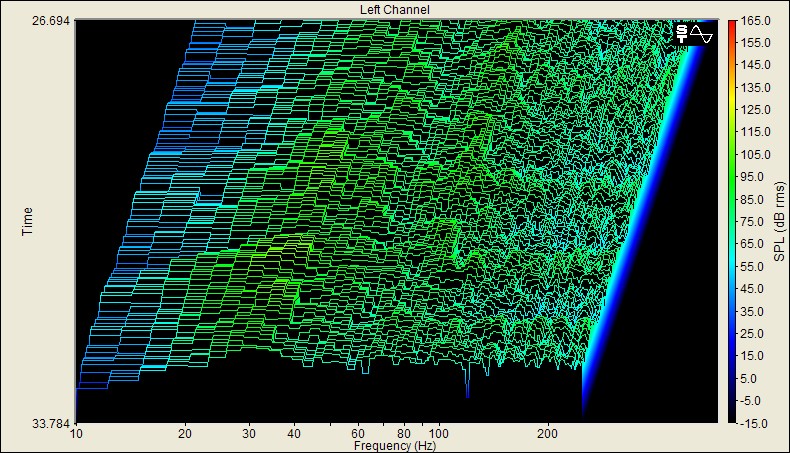Screen dimensions: 790x453
Task: Click the Frequency (Hz) axis label
Action: pos(395,446)
